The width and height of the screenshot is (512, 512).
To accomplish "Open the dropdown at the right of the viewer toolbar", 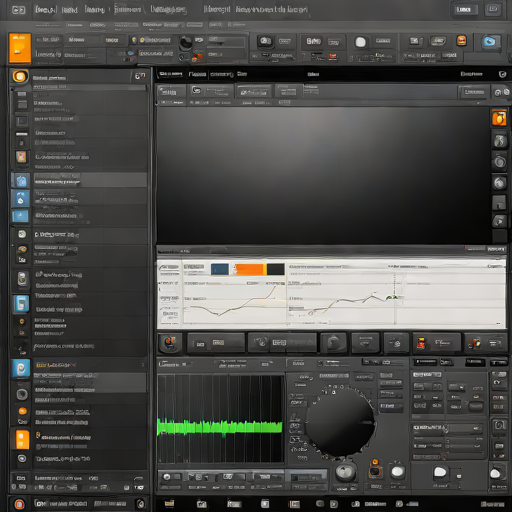I will click(x=473, y=92).
